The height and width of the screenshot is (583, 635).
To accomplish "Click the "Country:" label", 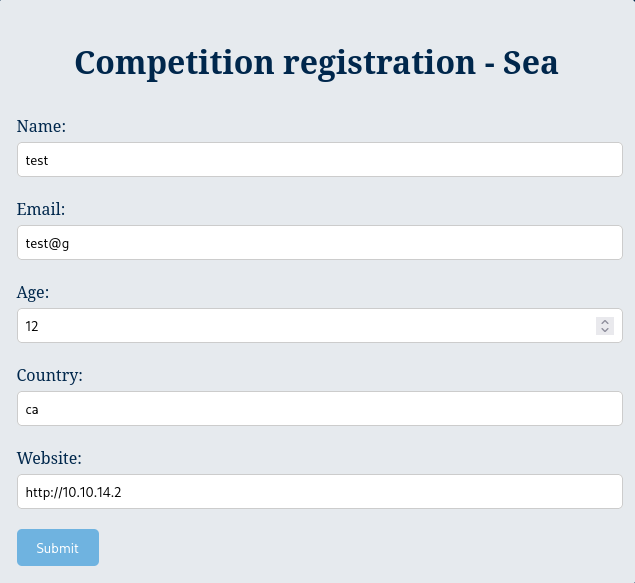I will 50,375.
